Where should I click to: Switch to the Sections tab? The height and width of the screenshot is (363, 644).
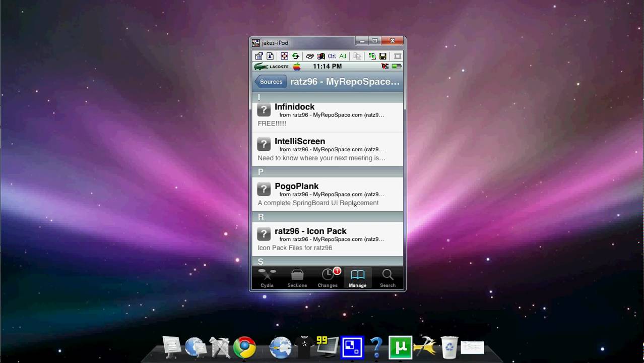[x=297, y=278]
